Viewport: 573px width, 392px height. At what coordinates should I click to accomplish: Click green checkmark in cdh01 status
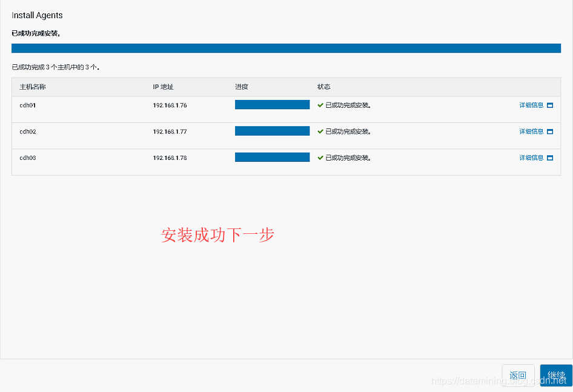[x=320, y=105]
